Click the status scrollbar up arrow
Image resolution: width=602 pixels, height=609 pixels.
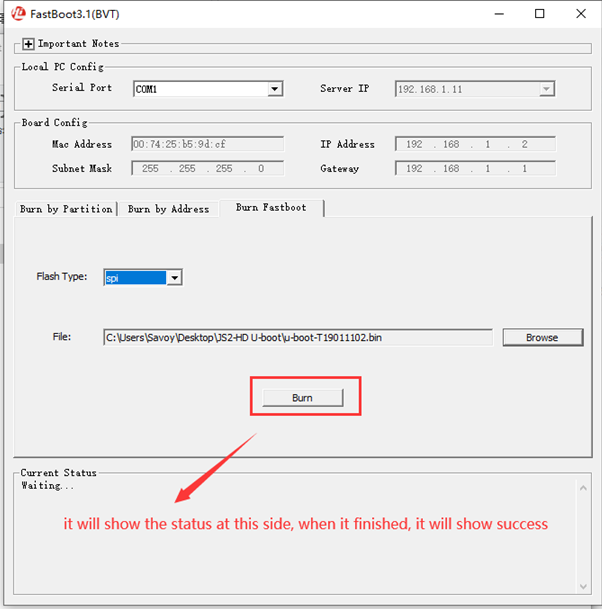pos(583,488)
